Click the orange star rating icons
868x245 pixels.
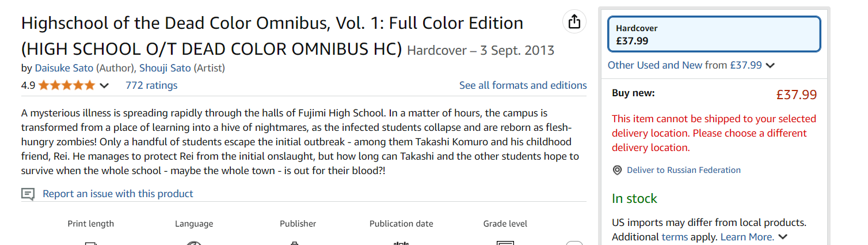[67, 85]
